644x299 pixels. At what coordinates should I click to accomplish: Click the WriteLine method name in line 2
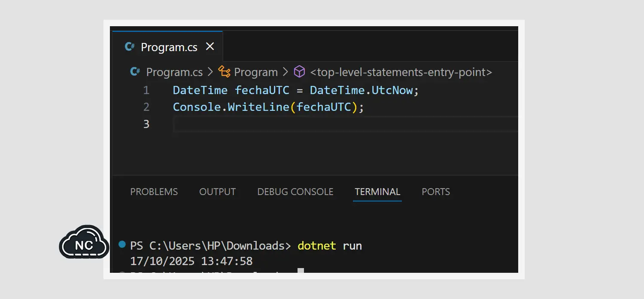tap(258, 107)
